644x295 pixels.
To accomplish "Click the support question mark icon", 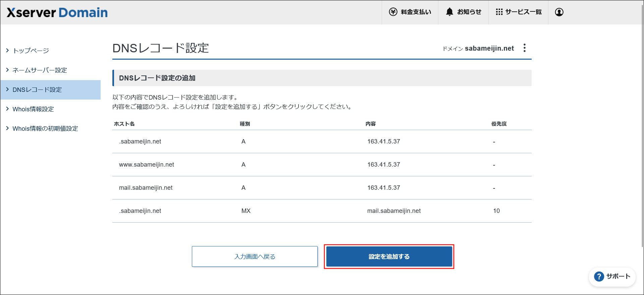I will [599, 277].
